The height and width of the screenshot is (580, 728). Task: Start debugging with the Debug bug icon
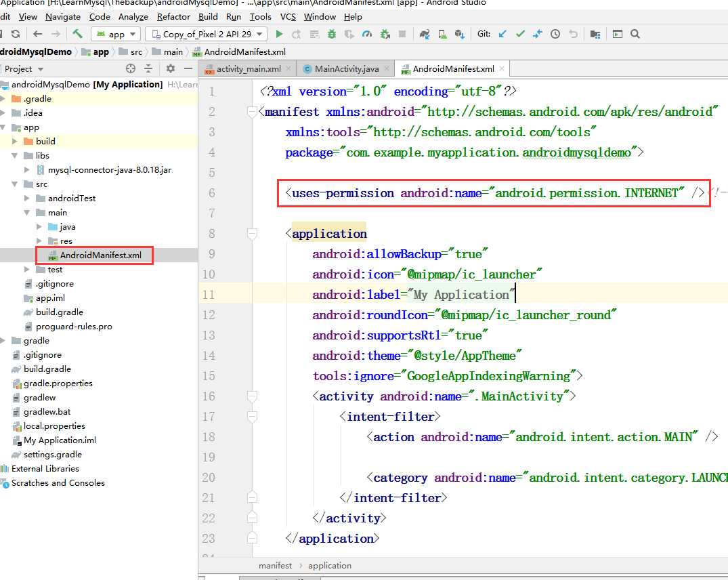(332, 34)
